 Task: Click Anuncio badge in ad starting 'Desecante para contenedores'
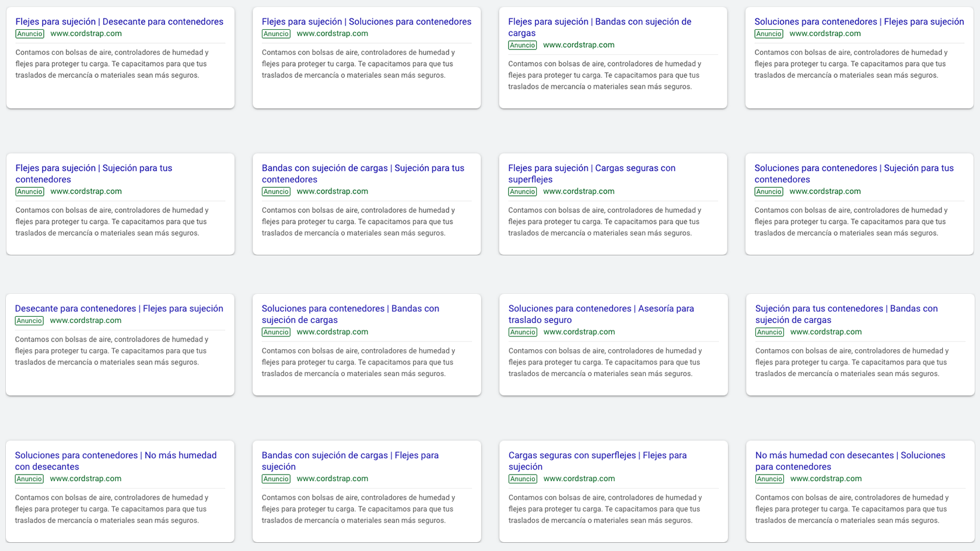click(29, 321)
